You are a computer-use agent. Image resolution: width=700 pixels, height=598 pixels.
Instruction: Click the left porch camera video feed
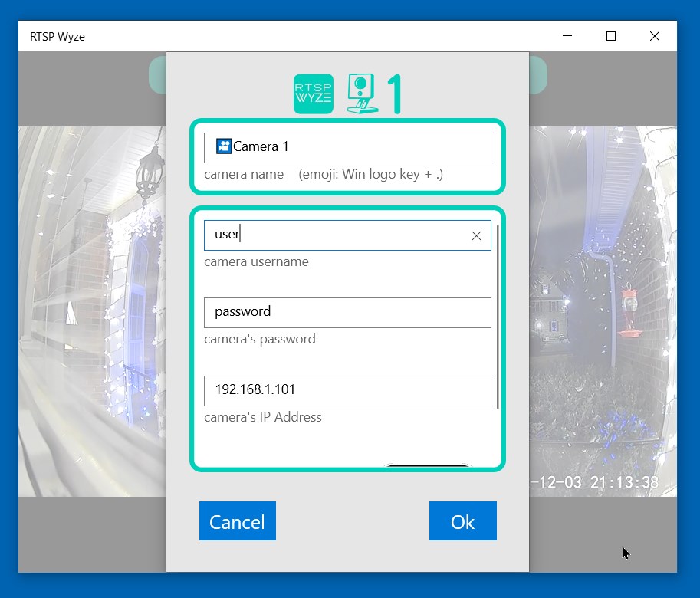(x=92, y=307)
